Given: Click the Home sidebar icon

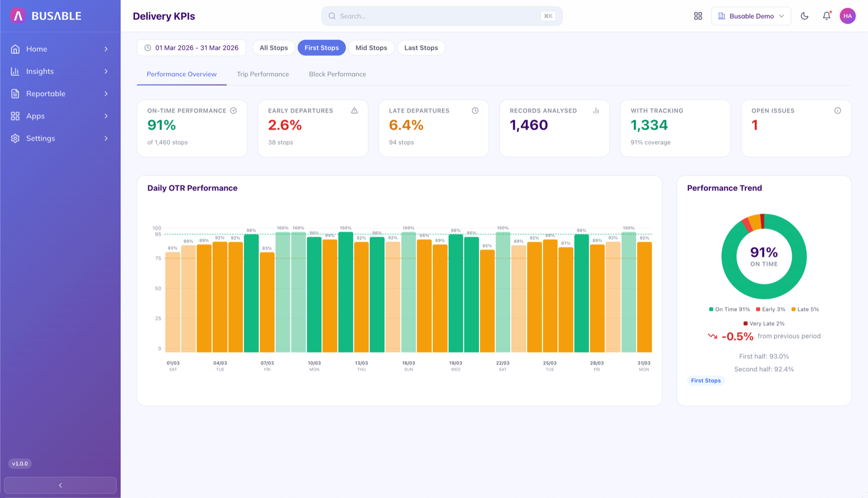Looking at the screenshot, I should tap(15, 49).
